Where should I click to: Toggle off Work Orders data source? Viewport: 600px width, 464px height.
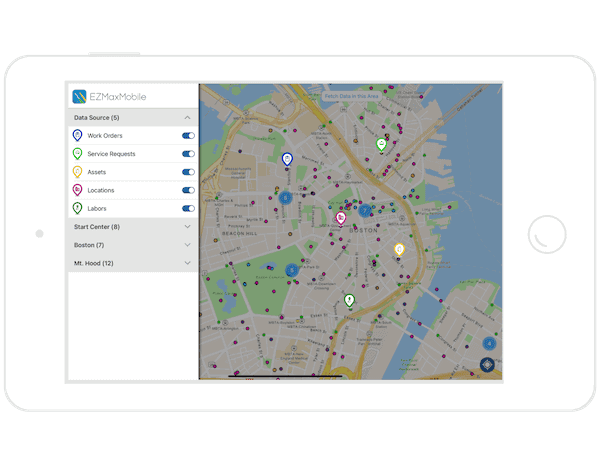tap(188, 135)
